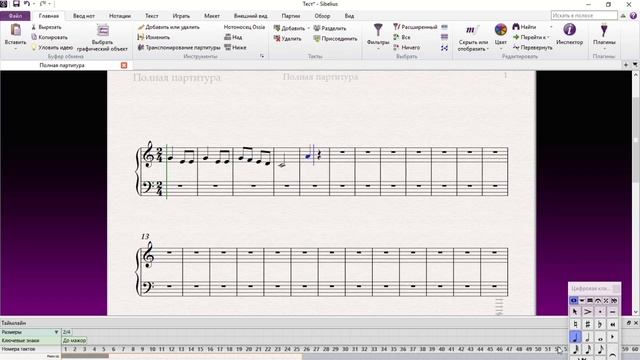
Task: Select the keypad arrow pointer button
Action: [575, 312]
